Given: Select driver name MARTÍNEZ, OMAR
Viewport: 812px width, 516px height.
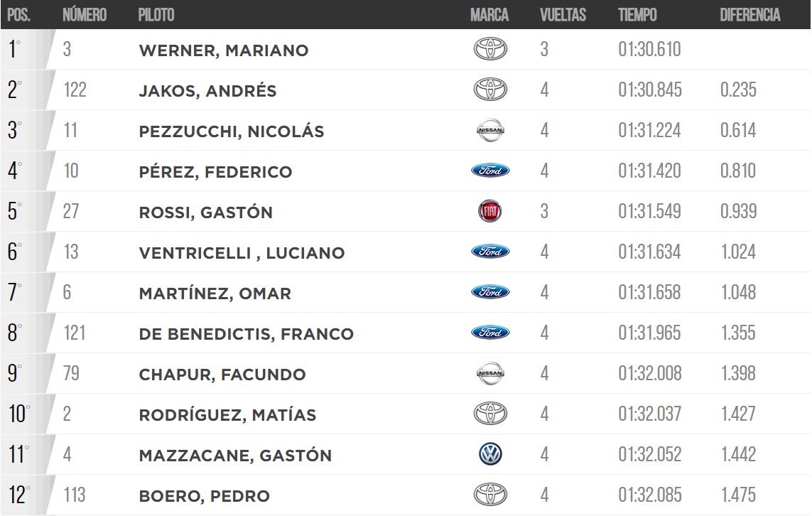Looking at the screenshot, I should [215, 294].
